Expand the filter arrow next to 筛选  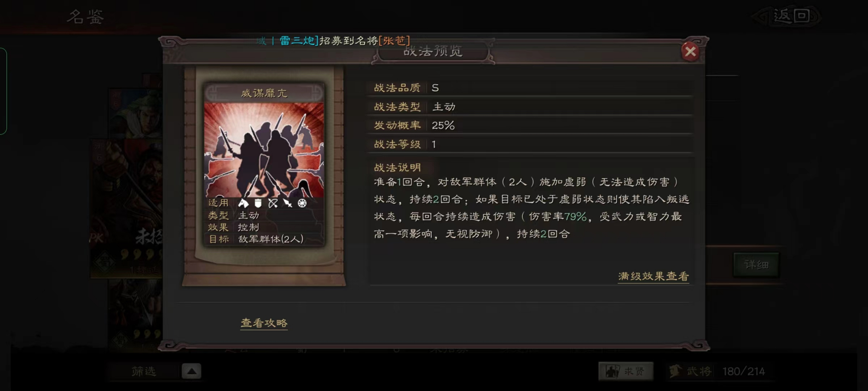tap(191, 371)
